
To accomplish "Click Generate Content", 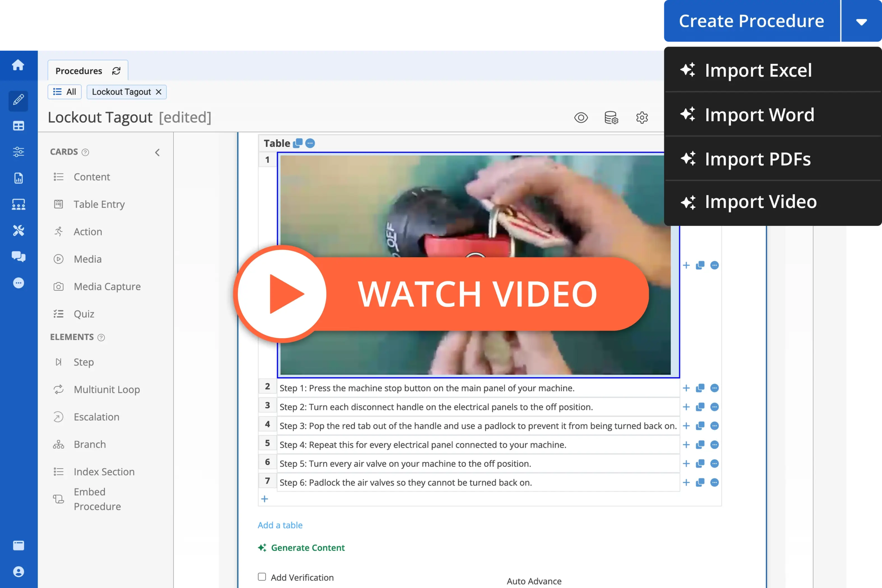I will [x=301, y=547].
